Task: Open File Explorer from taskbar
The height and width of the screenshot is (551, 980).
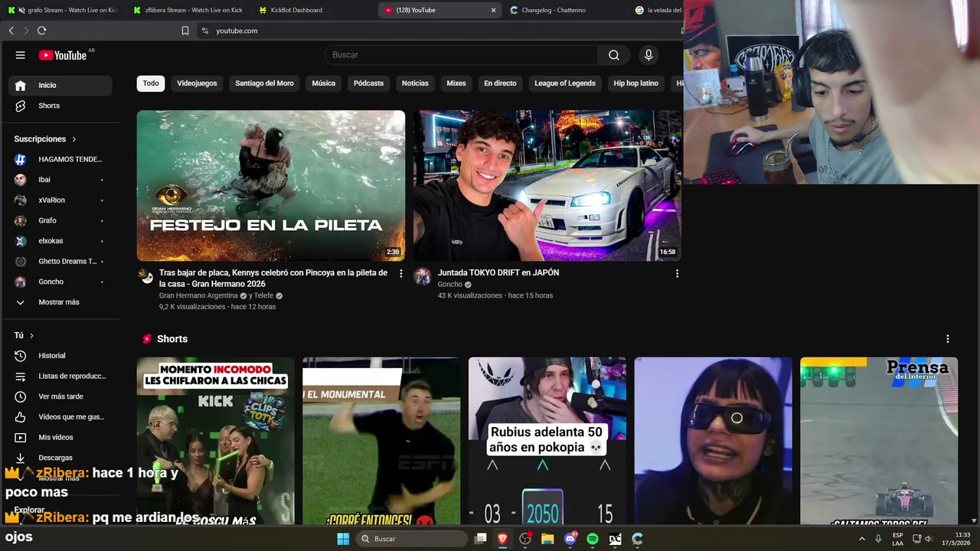Action: coord(547,539)
